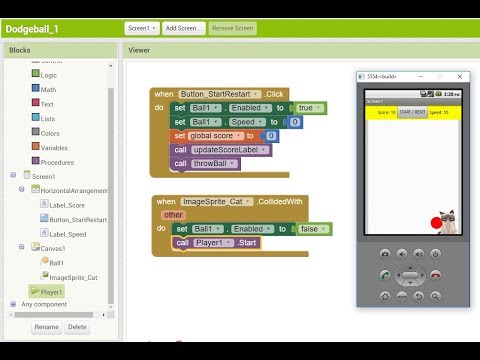Screen dimensions: 480x360
Task: Click the emulator home button
Action: click(x=385, y=296)
